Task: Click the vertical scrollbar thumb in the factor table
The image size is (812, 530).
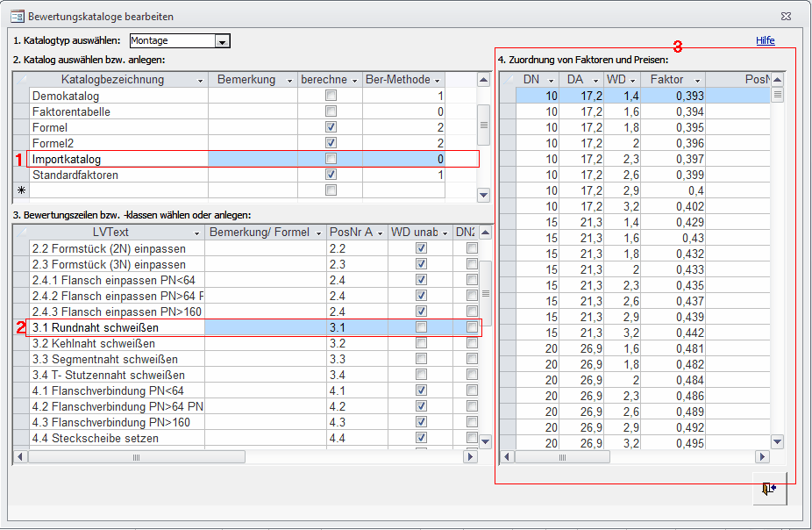Action: point(777,95)
